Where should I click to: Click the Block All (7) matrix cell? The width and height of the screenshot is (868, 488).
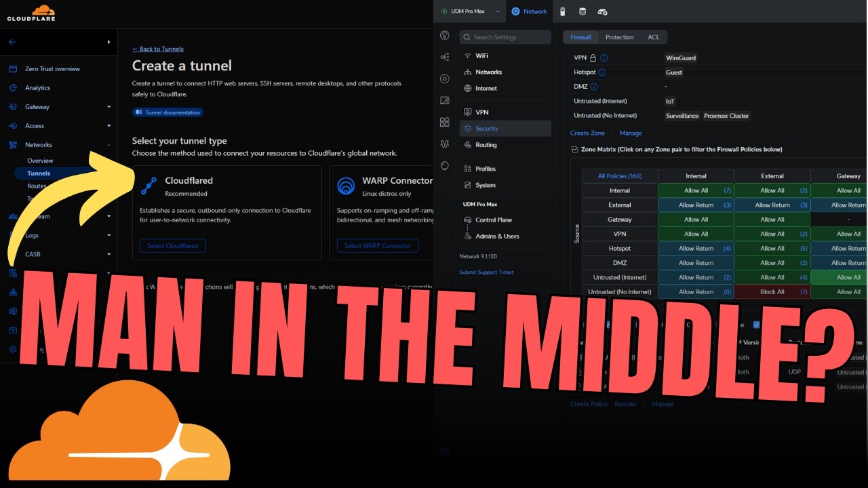click(772, 292)
